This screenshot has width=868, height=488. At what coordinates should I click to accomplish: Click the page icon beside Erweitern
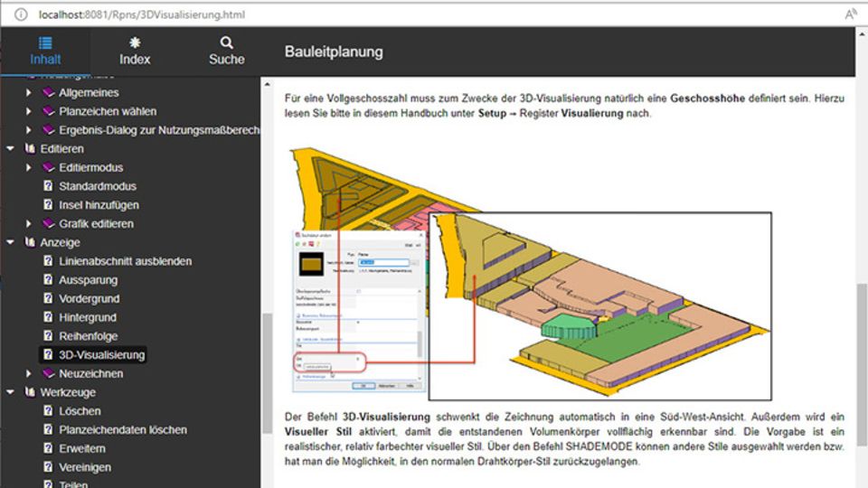(48, 449)
